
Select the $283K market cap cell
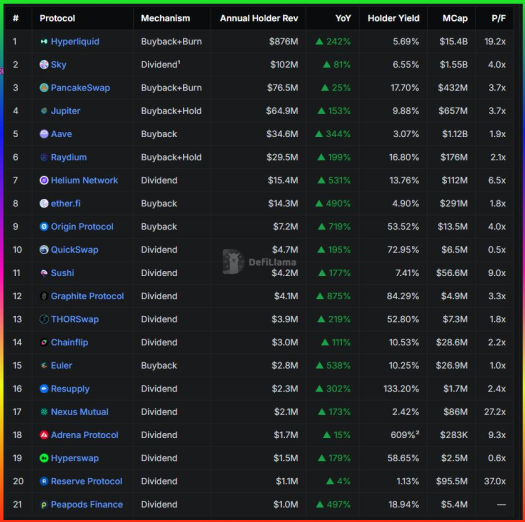pyautogui.click(x=454, y=435)
